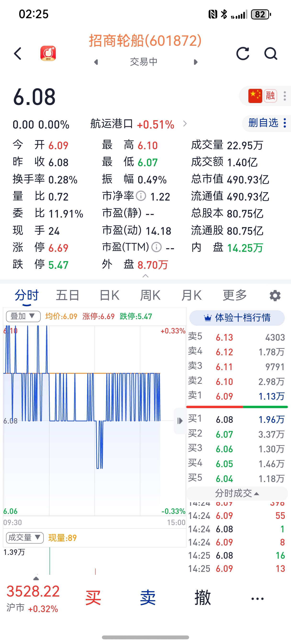Screen dimensions: 291x644
Task: Tap the intraday price line chart
Action: [95, 420]
